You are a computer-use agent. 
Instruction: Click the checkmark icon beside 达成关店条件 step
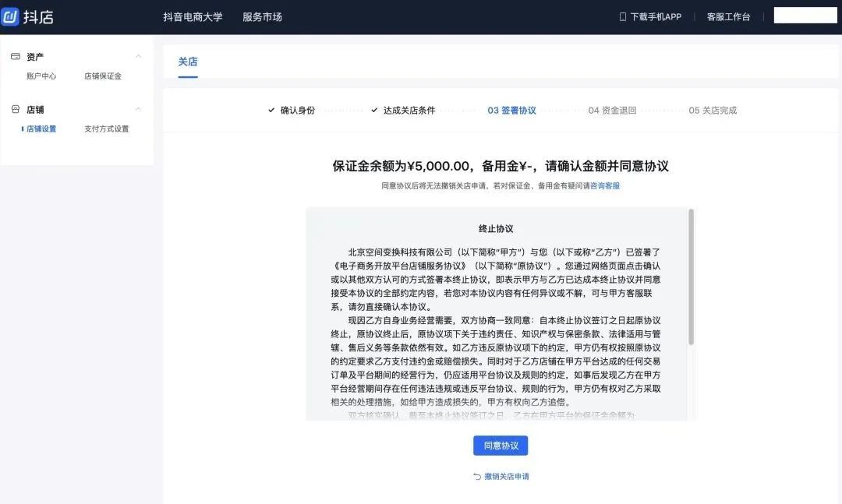[x=373, y=110]
